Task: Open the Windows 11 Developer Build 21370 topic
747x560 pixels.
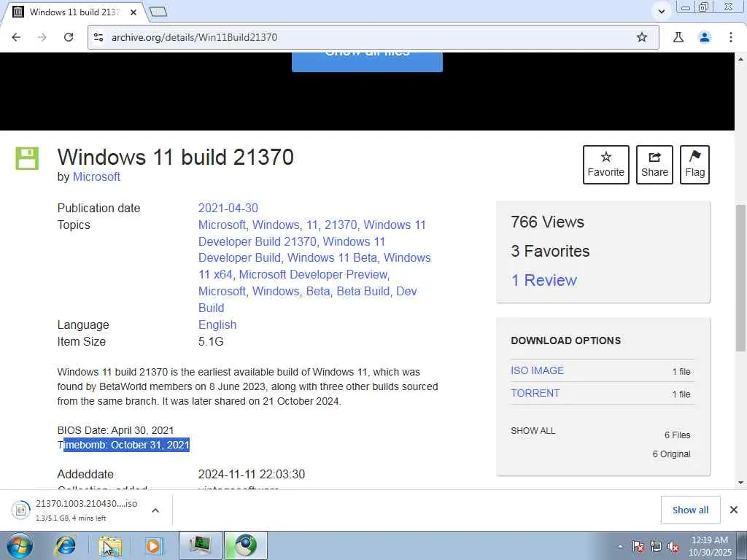Action: coord(258,241)
